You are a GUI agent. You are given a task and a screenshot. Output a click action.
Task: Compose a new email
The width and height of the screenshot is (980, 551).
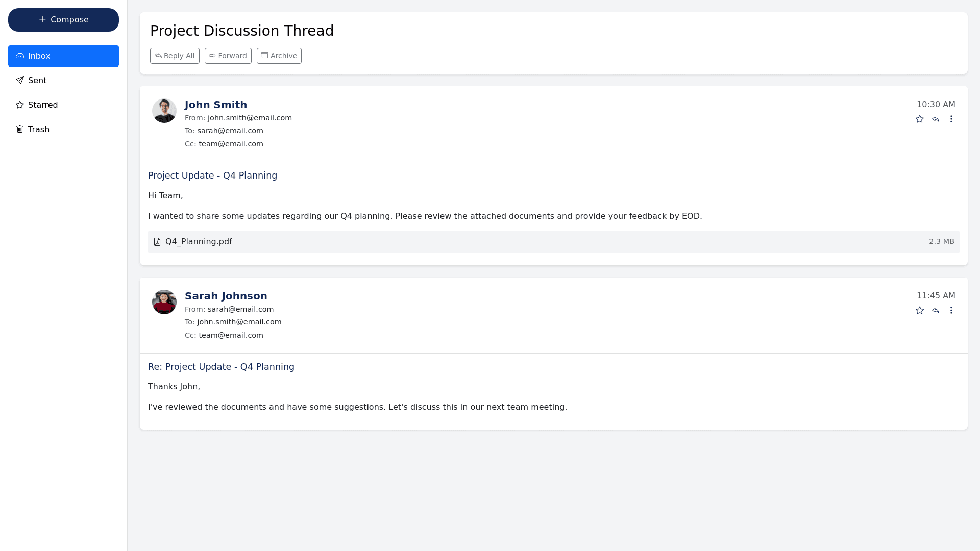[x=63, y=20]
